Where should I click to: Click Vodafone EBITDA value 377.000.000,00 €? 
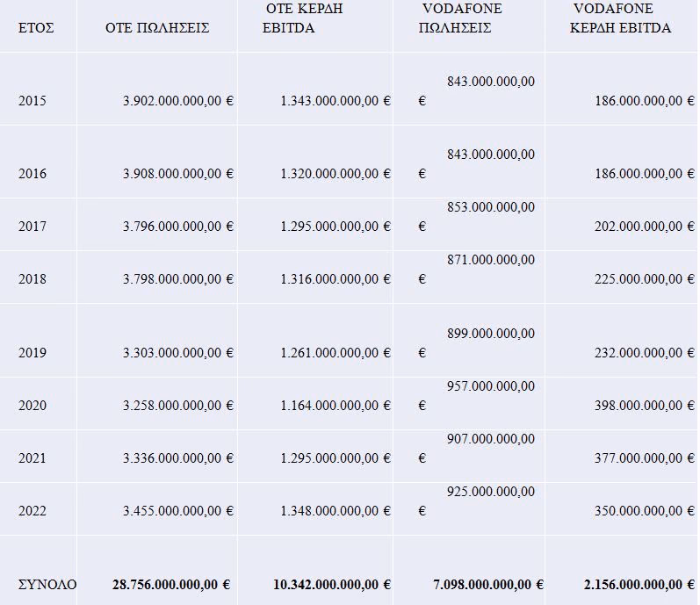click(645, 458)
